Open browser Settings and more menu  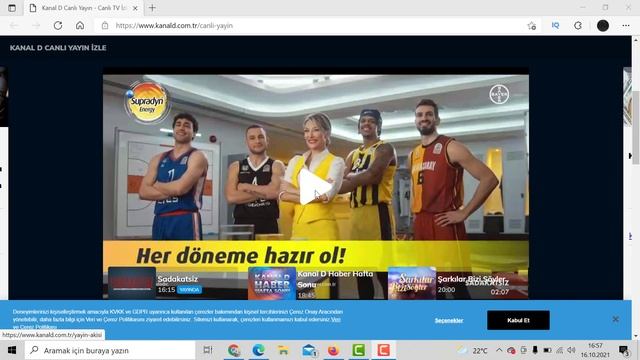626,25
